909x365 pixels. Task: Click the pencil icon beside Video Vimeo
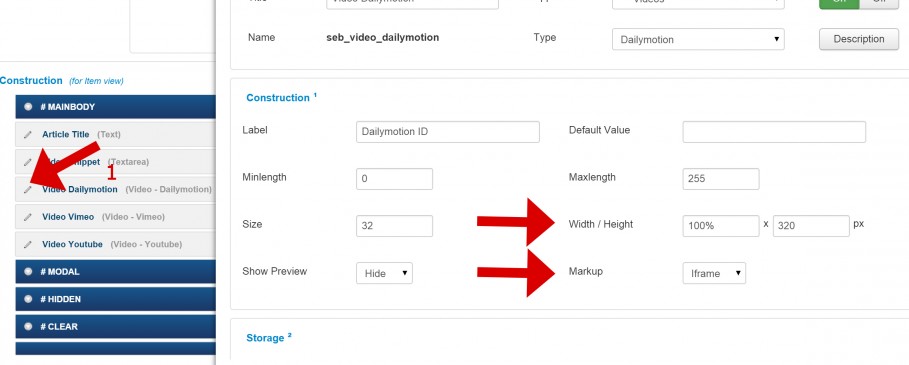[28, 217]
